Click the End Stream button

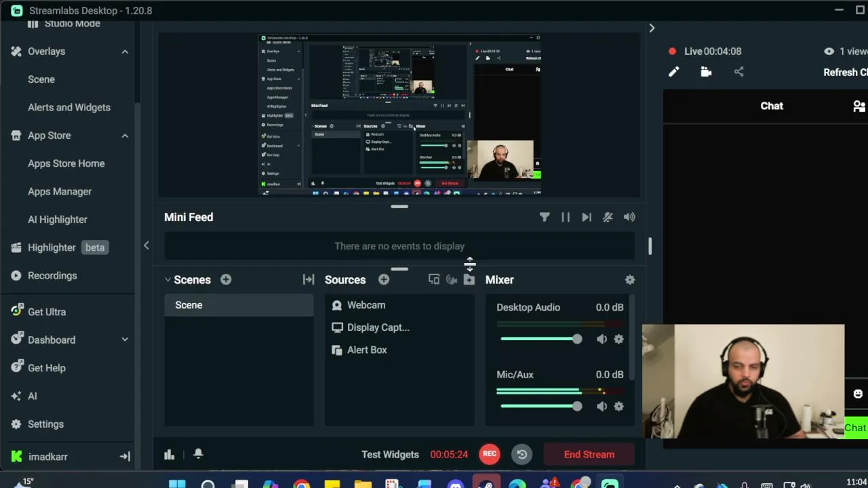tap(589, 454)
